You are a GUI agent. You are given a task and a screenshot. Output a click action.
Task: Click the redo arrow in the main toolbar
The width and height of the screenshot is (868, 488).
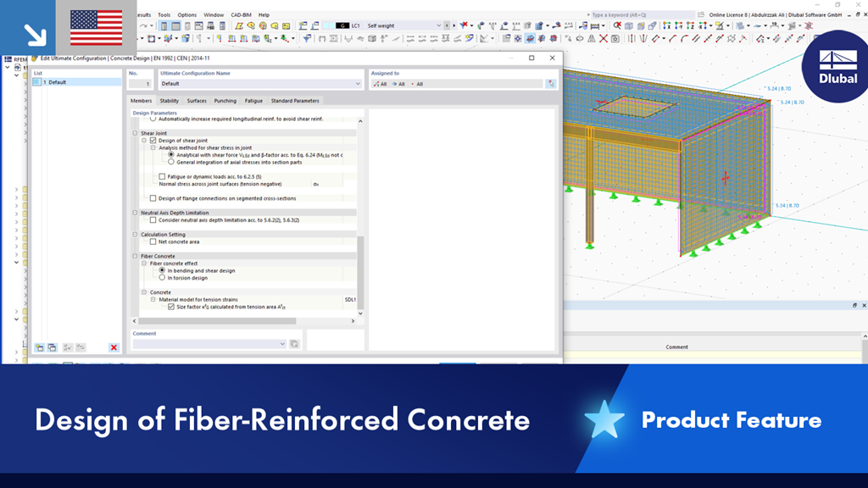click(144, 26)
